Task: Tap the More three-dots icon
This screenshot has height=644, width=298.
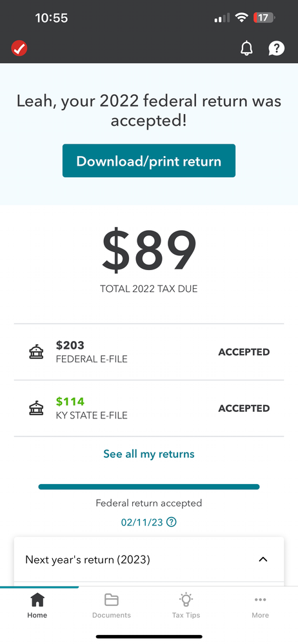Action: pyautogui.click(x=260, y=600)
